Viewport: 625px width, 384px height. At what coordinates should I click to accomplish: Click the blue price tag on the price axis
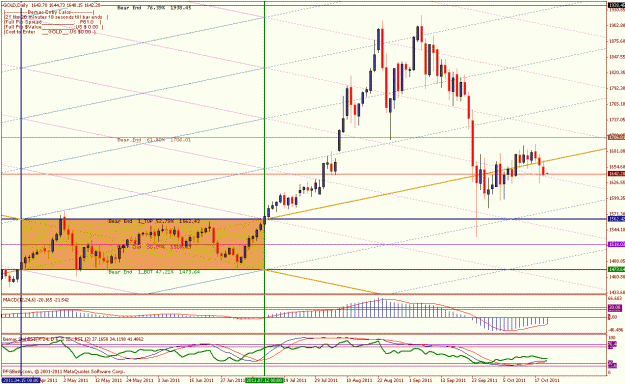coord(616,219)
